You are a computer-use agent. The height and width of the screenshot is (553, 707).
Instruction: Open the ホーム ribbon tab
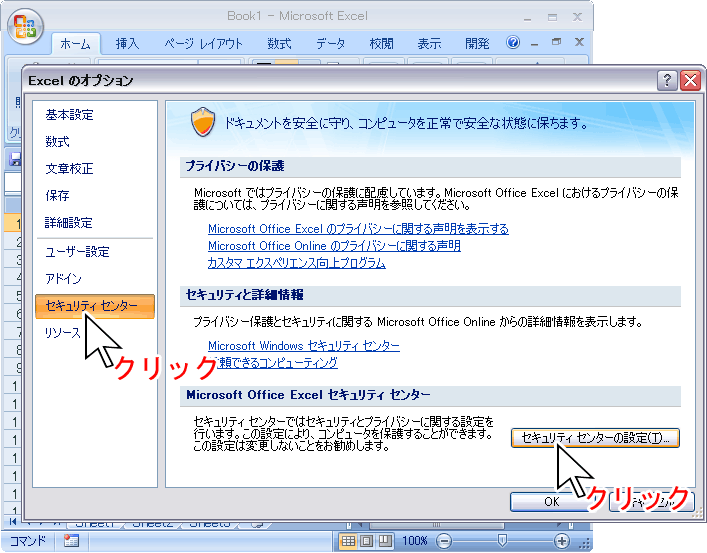click(x=75, y=44)
